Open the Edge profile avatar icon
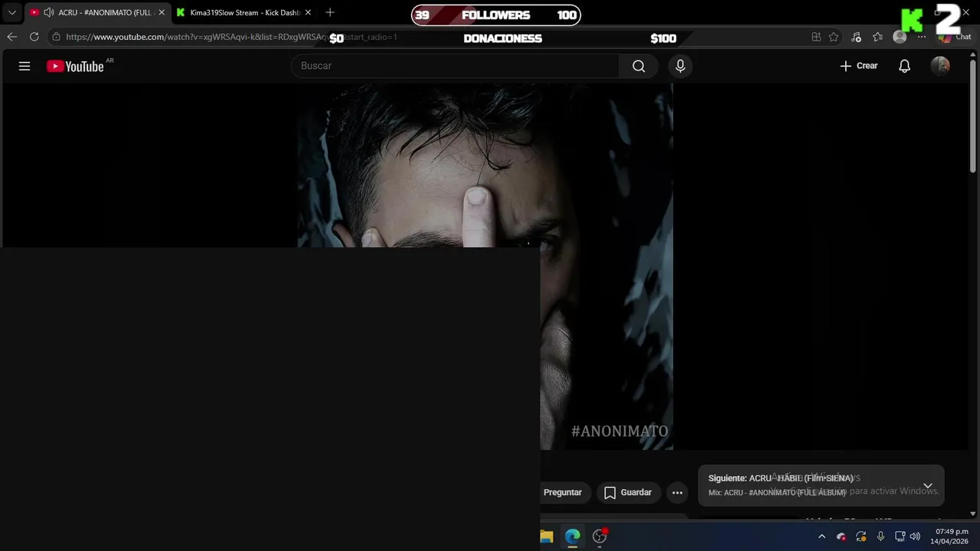The image size is (980, 551). point(900,37)
